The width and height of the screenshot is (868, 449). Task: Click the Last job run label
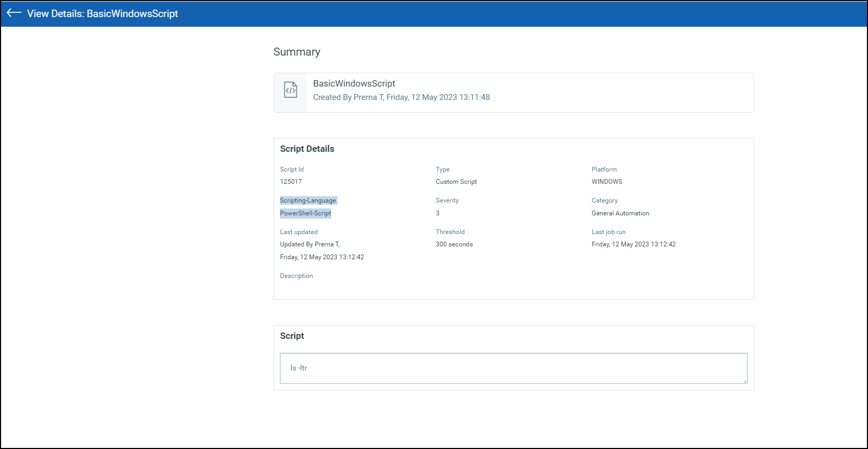(608, 232)
